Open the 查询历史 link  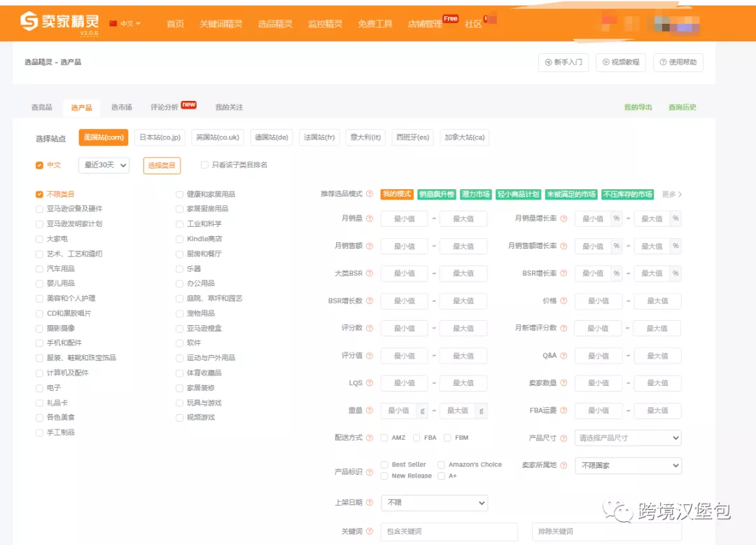(x=682, y=107)
